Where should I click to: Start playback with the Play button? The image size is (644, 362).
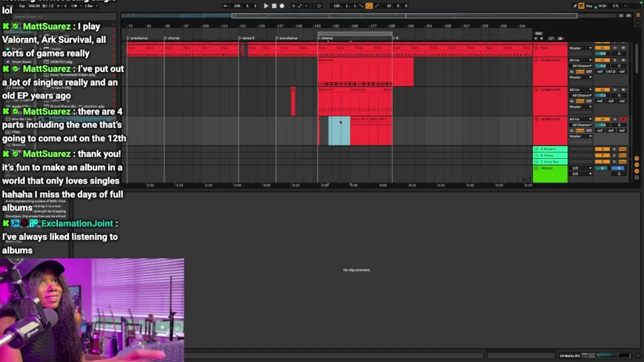pos(266,6)
